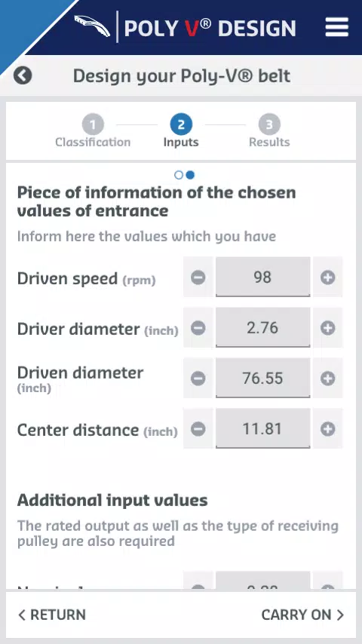Image resolution: width=362 pixels, height=644 pixels.
Task: Tap the RETURN button
Action: point(52,615)
